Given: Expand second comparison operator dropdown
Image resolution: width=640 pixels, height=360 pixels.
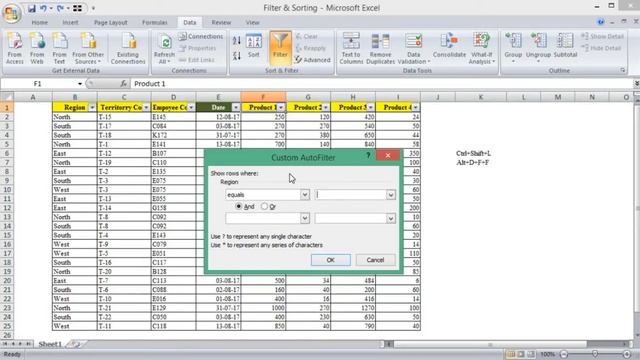Looking at the screenshot, I should (304, 218).
